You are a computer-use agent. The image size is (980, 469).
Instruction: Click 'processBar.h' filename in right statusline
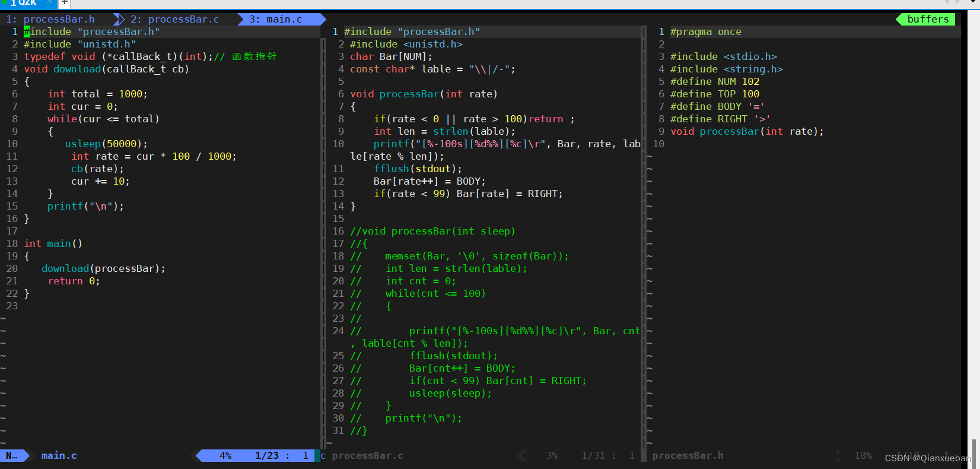click(x=688, y=455)
